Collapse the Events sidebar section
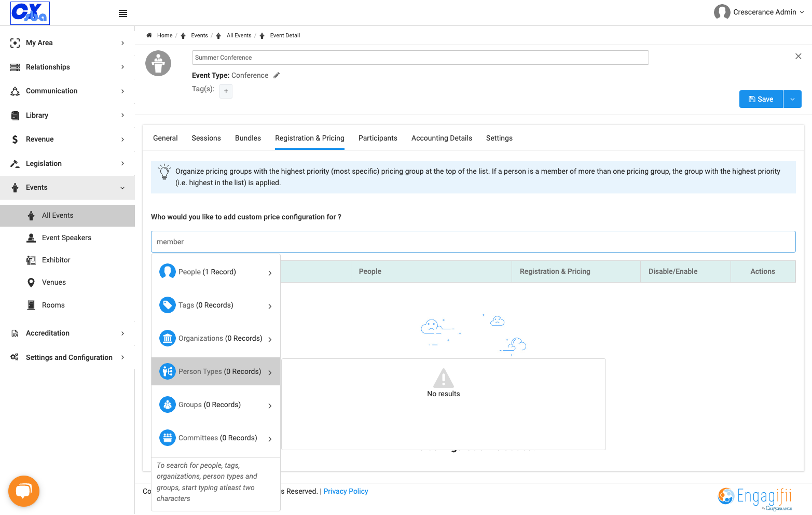This screenshot has height=515, width=812. pos(67,187)
